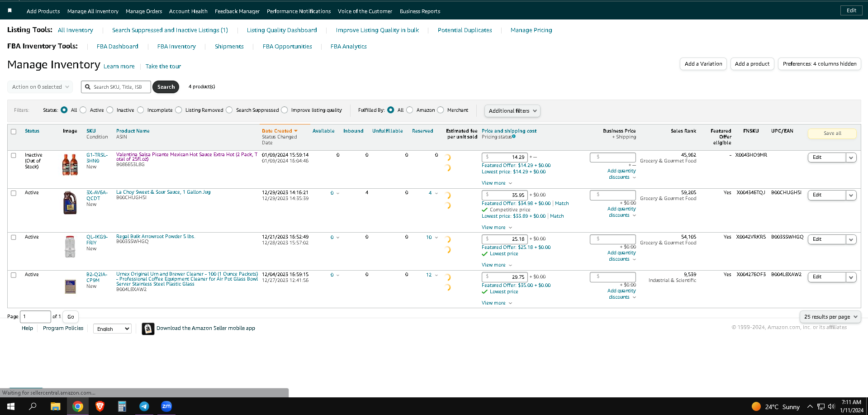Open the Listing Quality Dashboard link
The image size is (868, 415).
click(282, 30)
